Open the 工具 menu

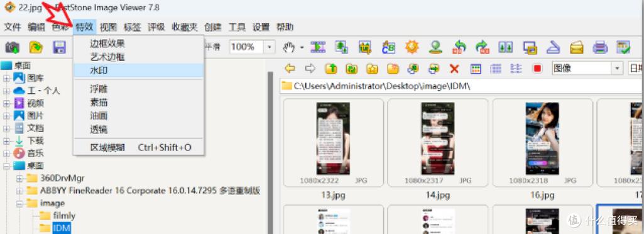pyautogui.click(x=237, y=28)
